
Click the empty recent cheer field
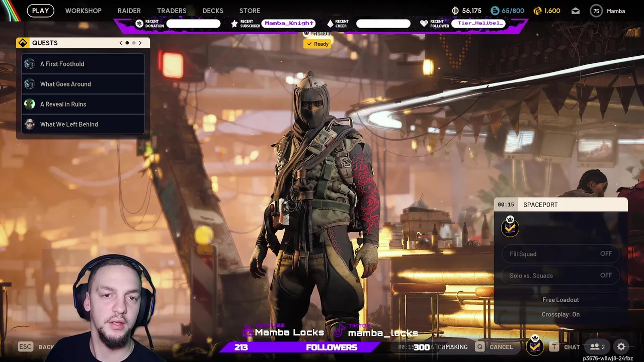(383, 24)
